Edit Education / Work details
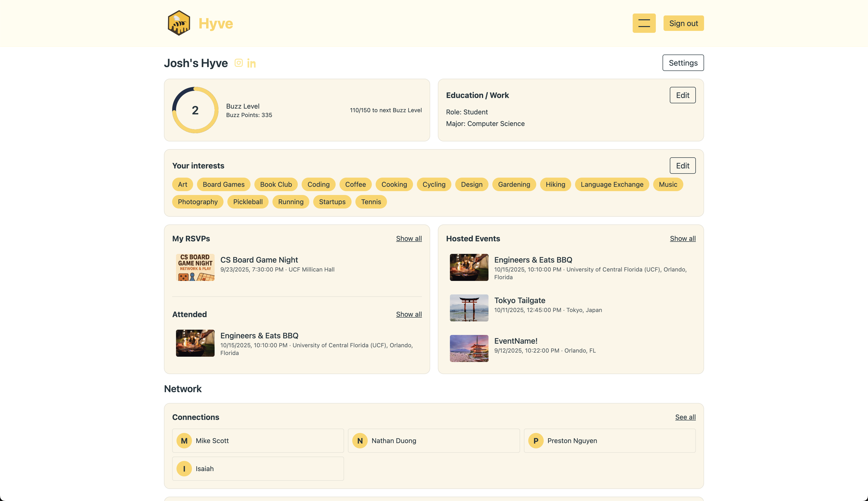This screenshot has width=868, height=501. click(682, 95)
